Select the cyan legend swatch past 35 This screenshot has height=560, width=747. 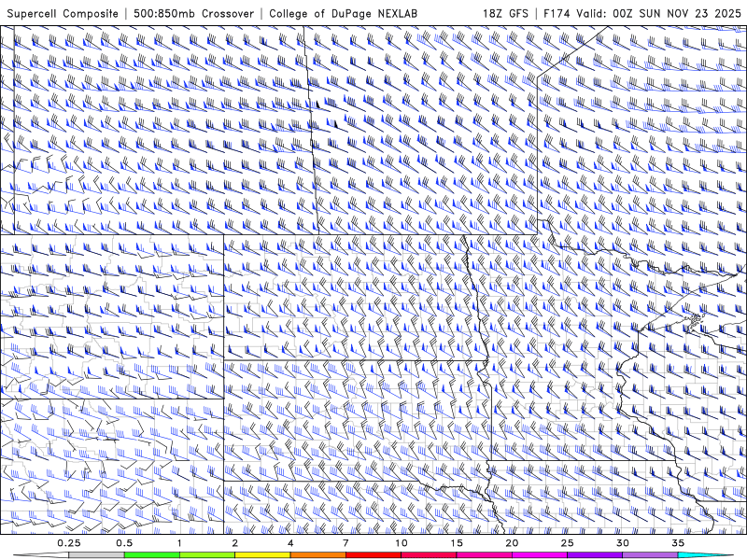705,555
